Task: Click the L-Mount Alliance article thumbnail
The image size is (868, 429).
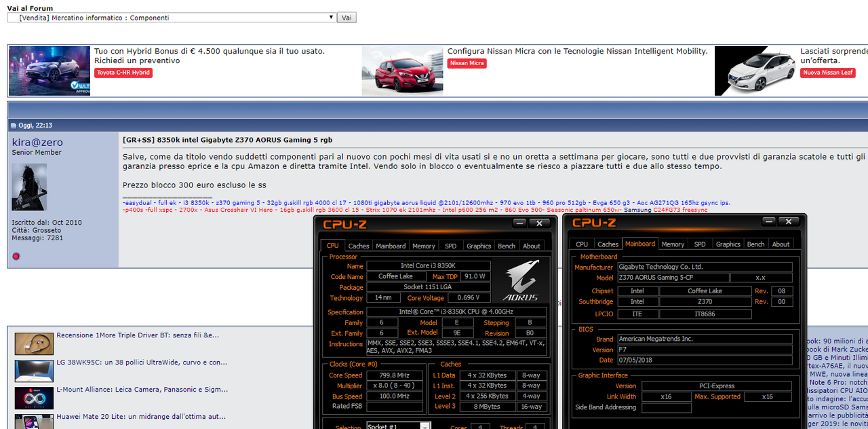Action: point(34,398)
